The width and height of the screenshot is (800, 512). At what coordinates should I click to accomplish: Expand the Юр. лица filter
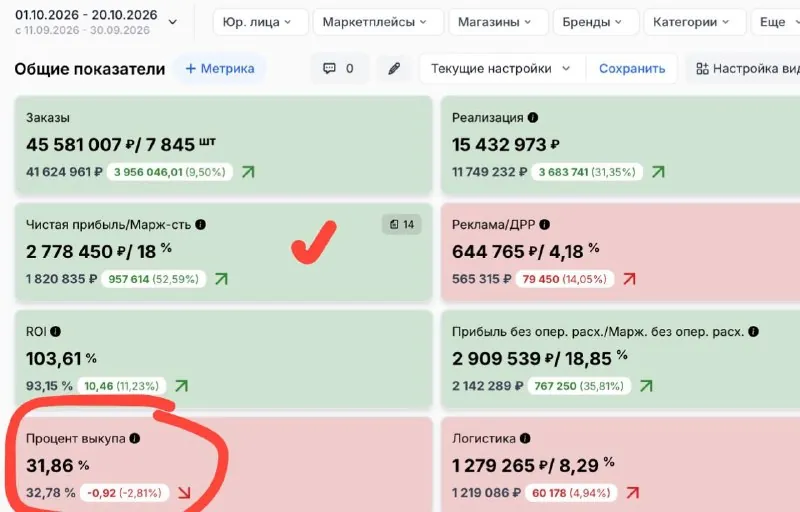pos(261,22)
